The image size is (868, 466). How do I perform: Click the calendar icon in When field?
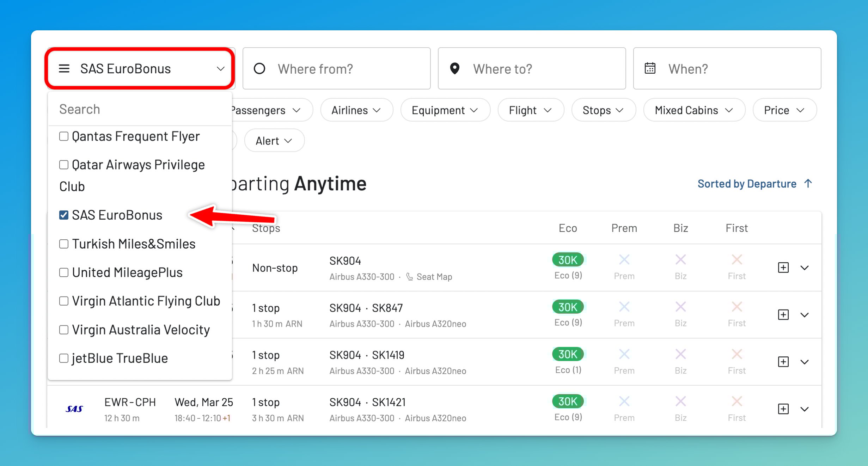pos(650,68)
